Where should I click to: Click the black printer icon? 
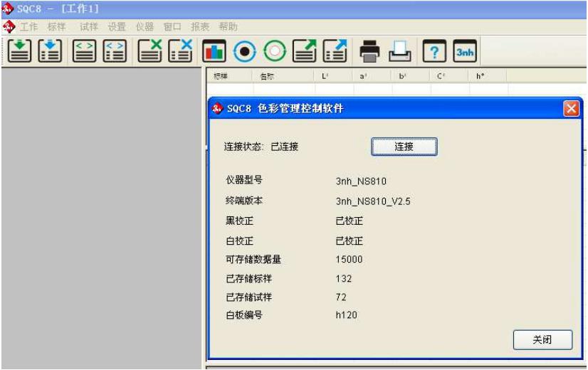tap(369, 51)
